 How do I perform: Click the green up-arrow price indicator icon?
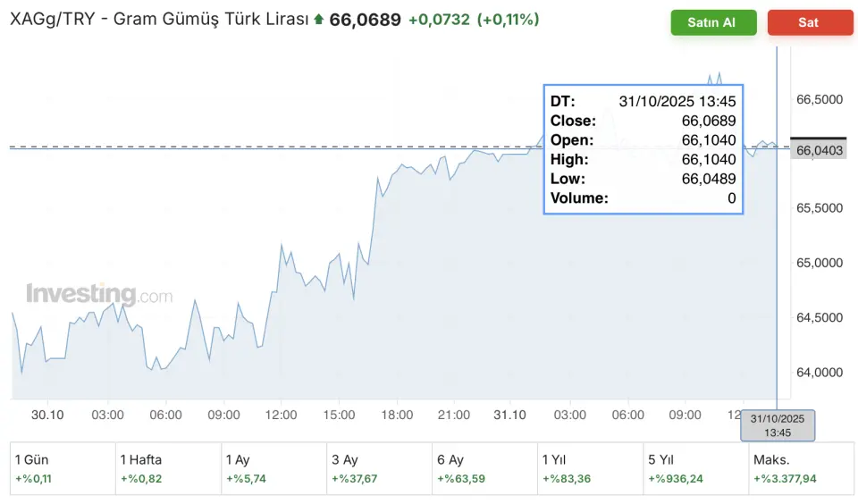coord(318,20)
